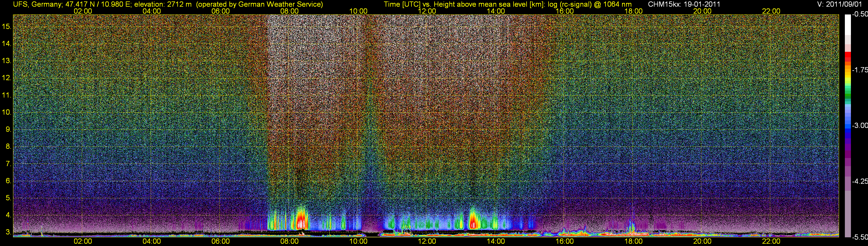Viewport: 868px width, 246px height.
Task: Click the -0.50 color scale value
Action: coord(860,14)
